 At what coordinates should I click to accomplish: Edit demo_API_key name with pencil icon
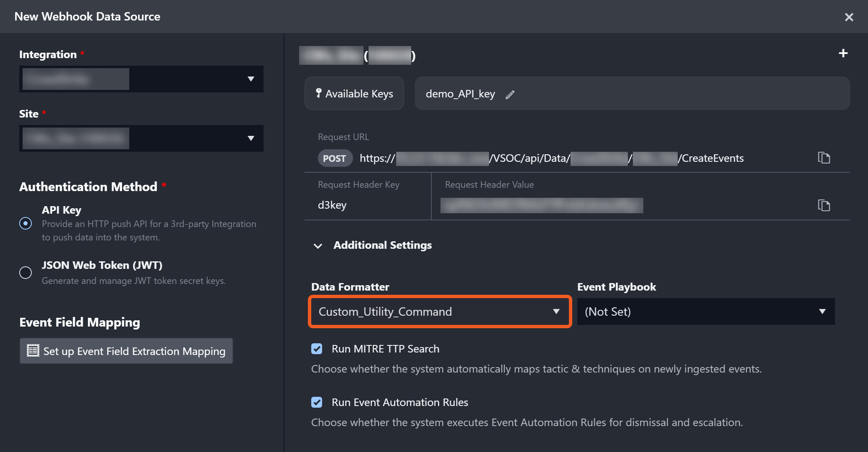(x=510, y=94)
